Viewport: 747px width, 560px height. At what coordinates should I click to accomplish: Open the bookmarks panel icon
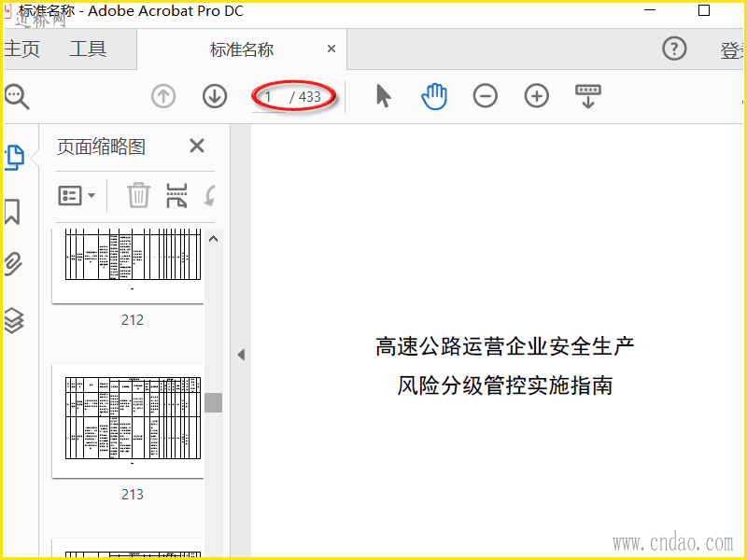coord(12,212)
